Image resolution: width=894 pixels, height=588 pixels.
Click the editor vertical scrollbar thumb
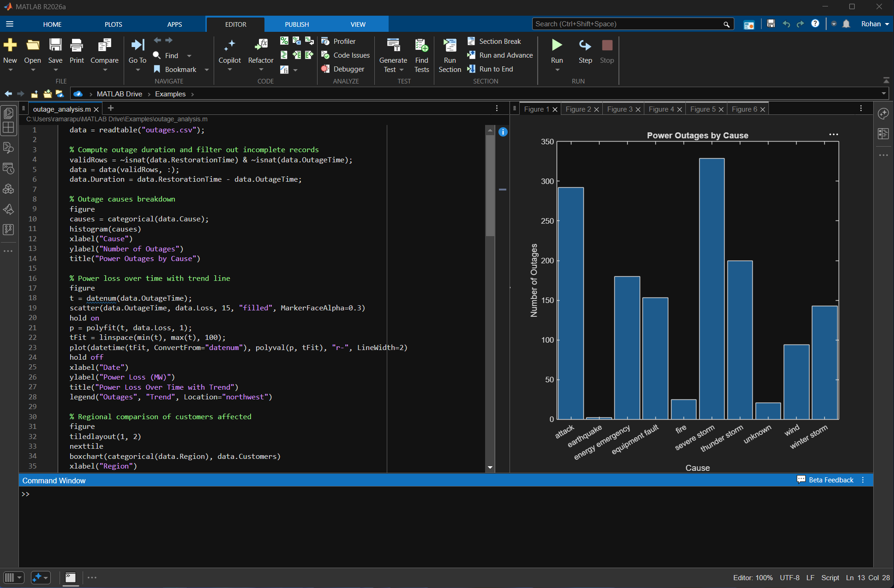tap(490, 184)
